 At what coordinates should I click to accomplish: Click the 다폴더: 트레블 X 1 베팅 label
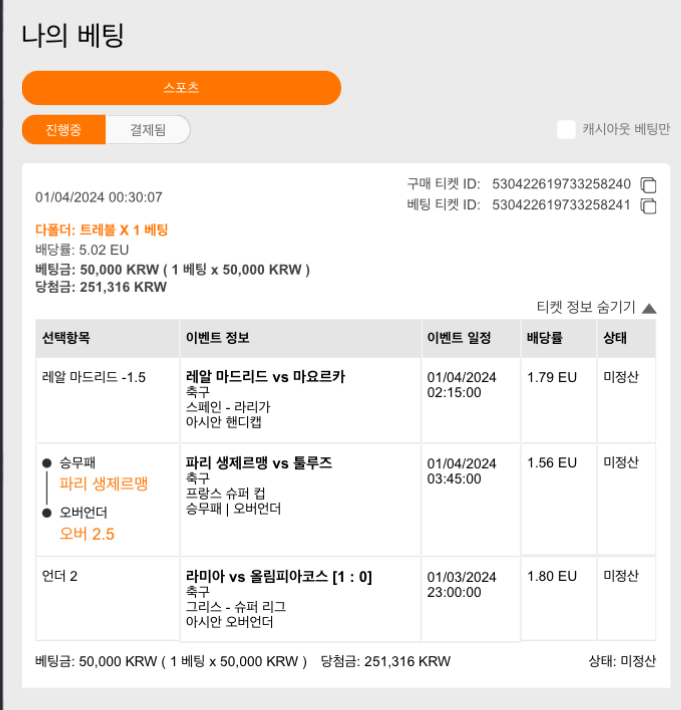[x=101, y=230]
